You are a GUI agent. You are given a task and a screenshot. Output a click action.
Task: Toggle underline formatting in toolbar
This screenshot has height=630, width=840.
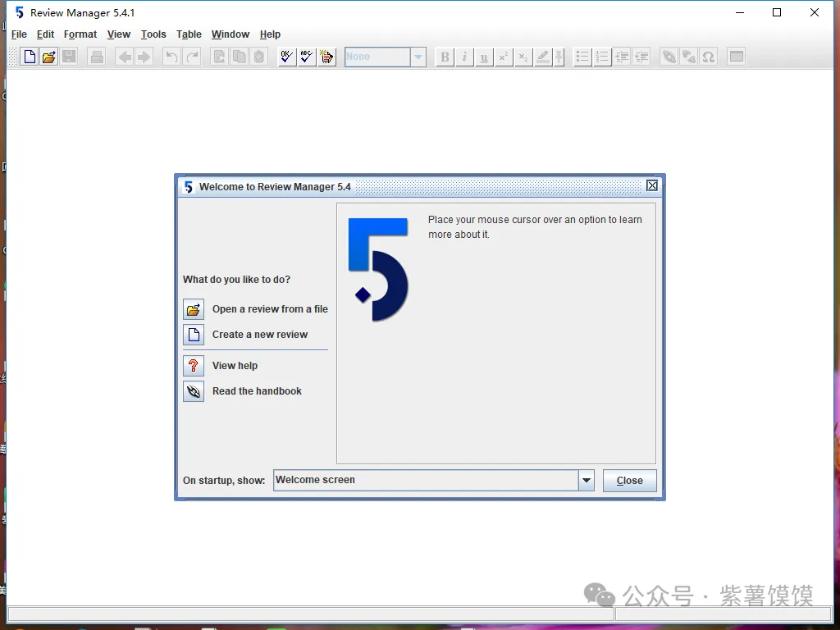[x=484, y=57]
